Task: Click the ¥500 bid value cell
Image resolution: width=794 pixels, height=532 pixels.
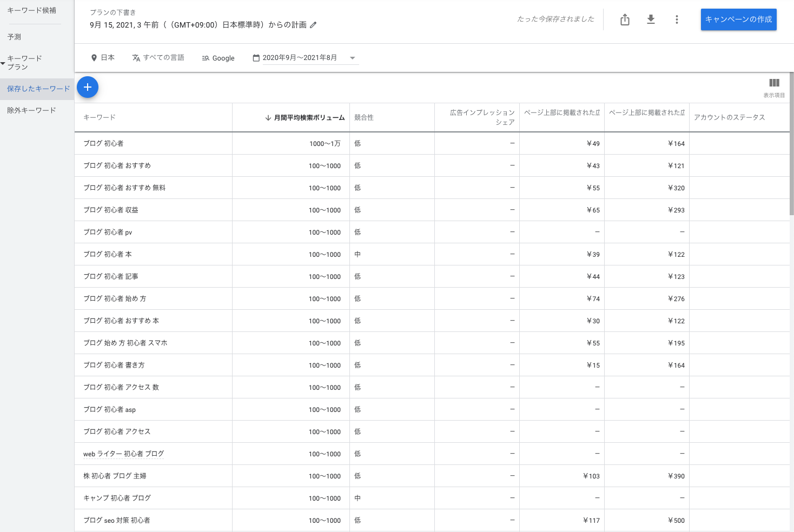Action: click(676, 521)
